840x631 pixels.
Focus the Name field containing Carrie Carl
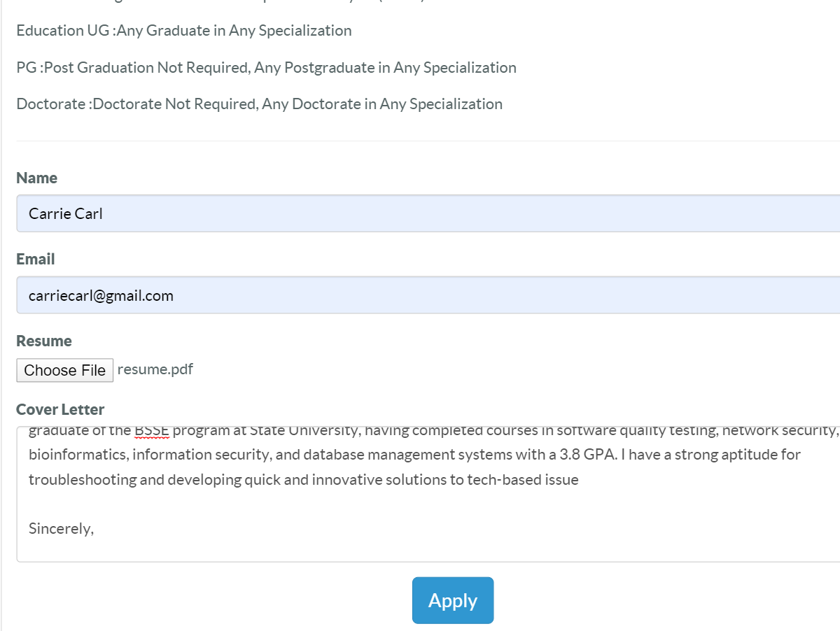[428, 213]
